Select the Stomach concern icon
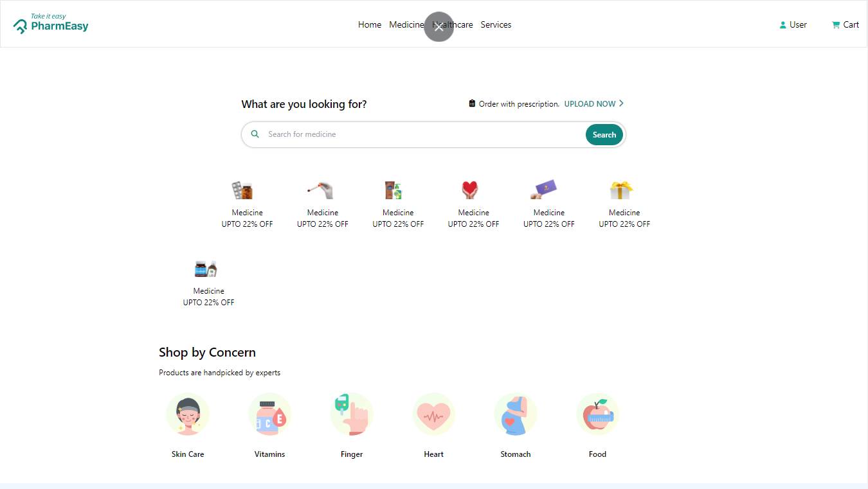 point(516,414)
